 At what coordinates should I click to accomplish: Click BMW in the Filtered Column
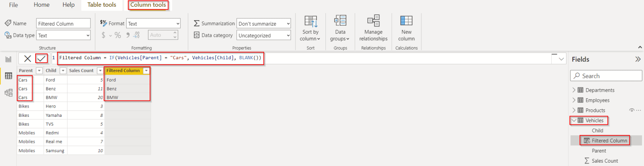click(127, 97)
